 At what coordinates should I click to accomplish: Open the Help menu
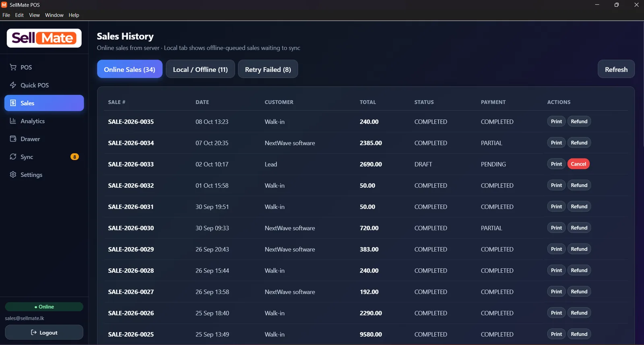pos(74,15)
